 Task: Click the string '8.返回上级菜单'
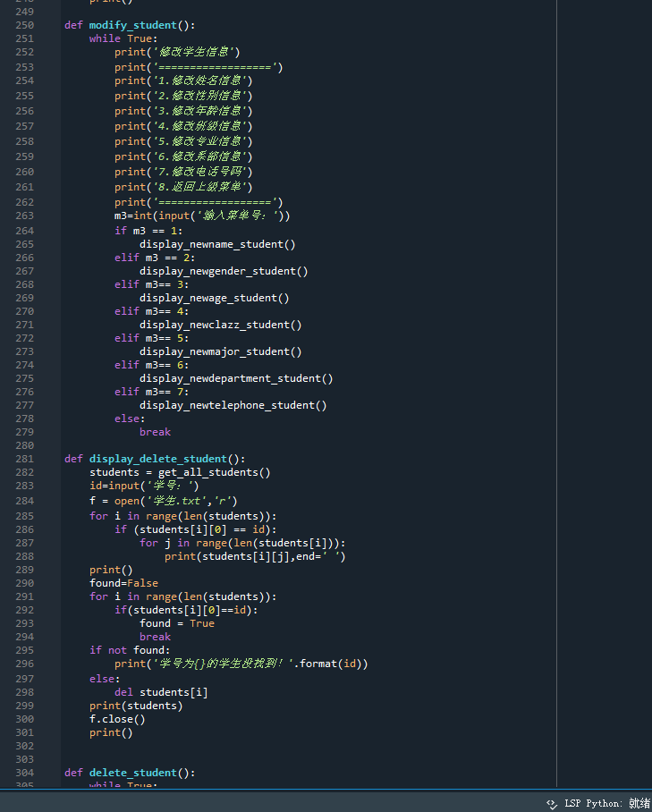[x=200, y=187]
